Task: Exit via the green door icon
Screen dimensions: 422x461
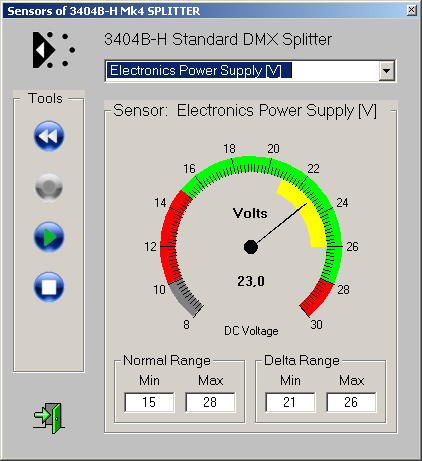Action: (x=49, y=418)
